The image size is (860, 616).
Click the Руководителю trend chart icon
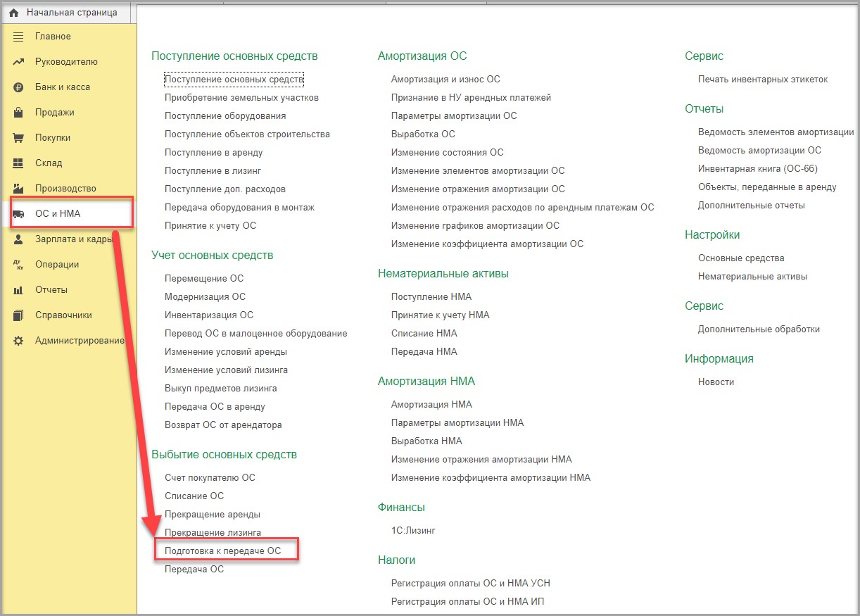tap(19, 62)
